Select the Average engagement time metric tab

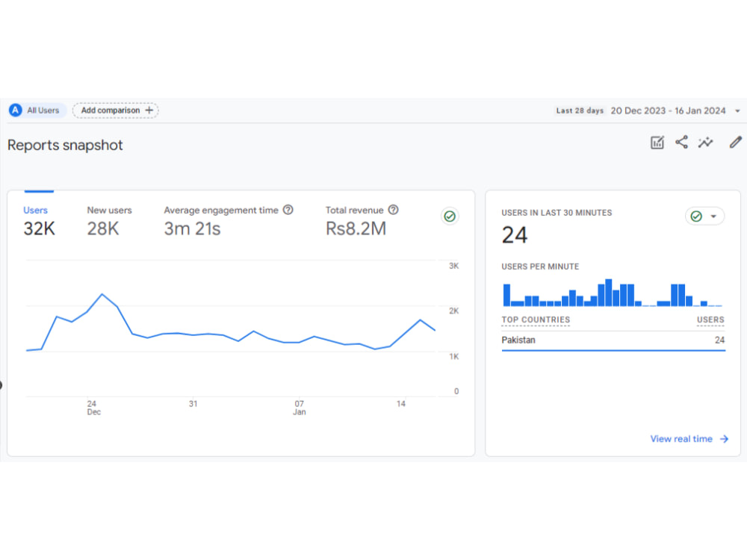[x=229, y=222]
